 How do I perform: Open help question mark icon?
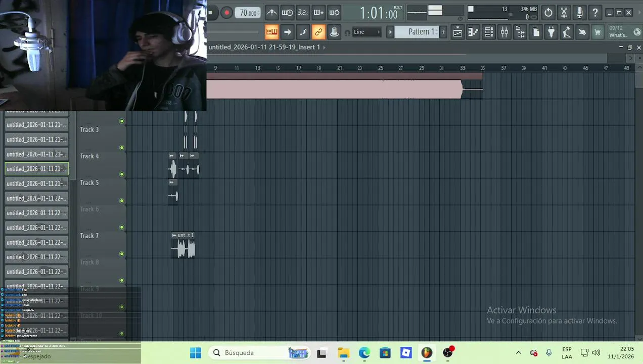(595, 13)
